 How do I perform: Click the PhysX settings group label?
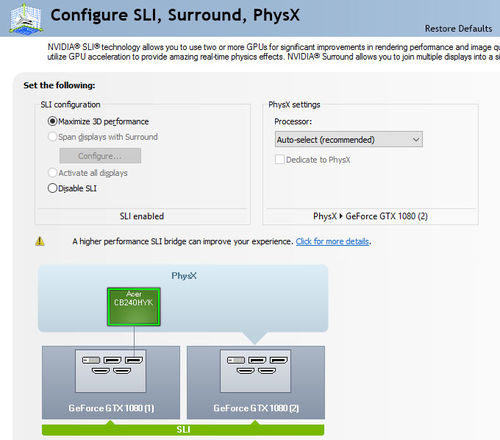[x=294, y=105]
